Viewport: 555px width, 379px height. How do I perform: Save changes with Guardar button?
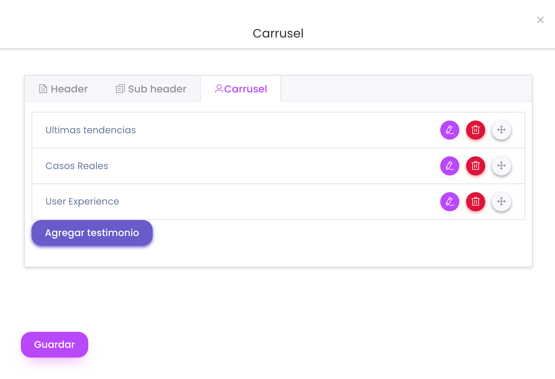point(55,345)
